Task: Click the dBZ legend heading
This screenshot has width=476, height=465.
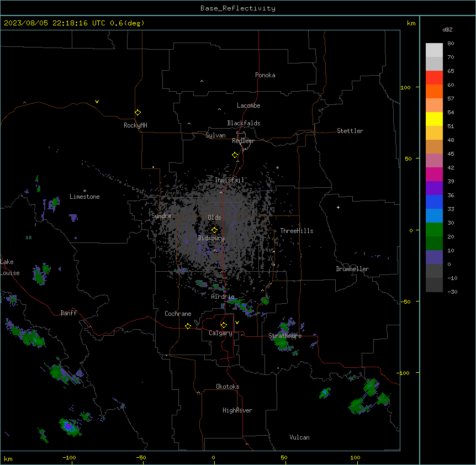Action: pos(447,29)
